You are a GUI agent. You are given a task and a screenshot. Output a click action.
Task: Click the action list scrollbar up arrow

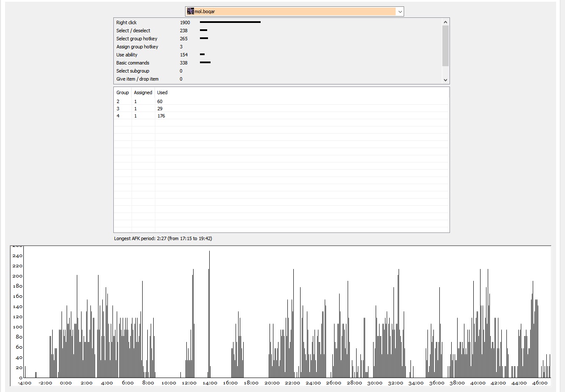[445, 22]
